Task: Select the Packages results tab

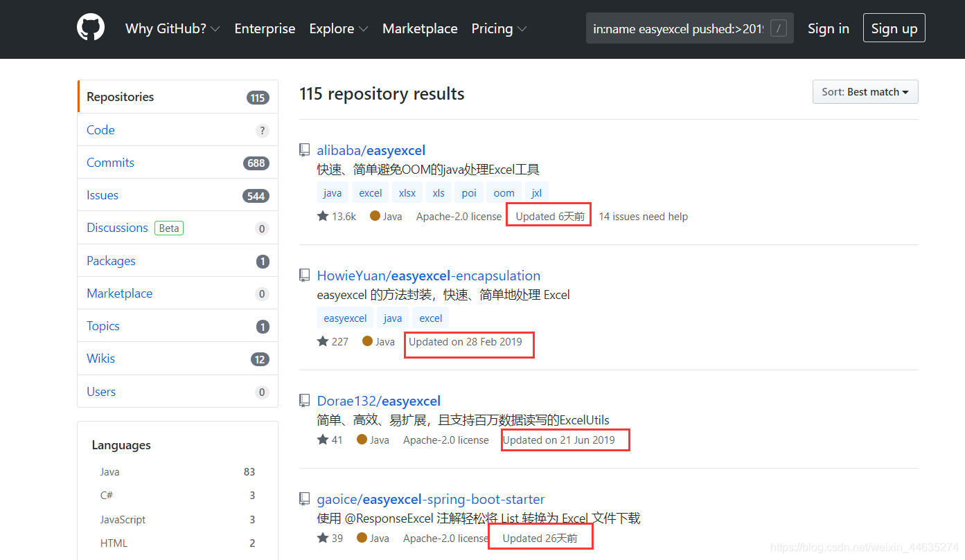Action: tap(177, 260)
